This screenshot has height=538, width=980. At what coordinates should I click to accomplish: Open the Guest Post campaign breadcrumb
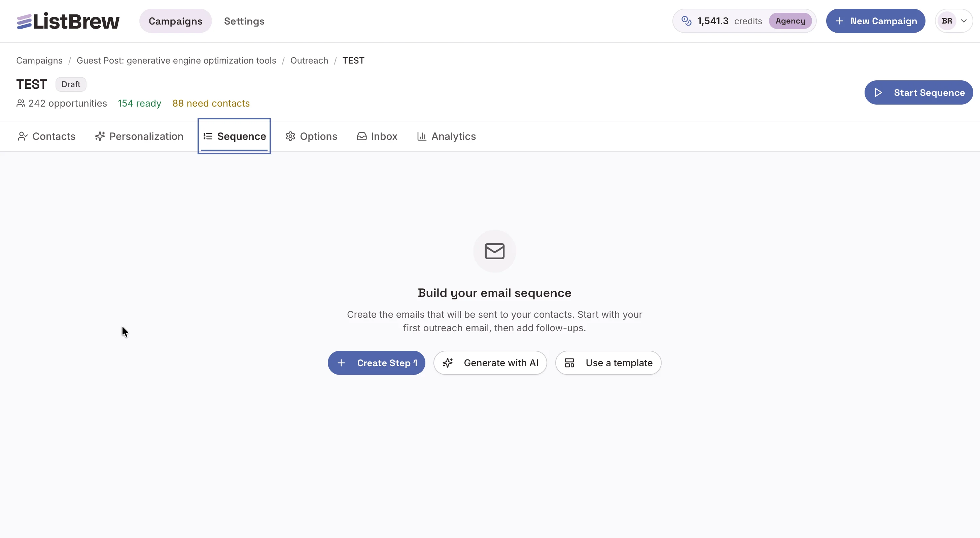click(x=177, y=61)
